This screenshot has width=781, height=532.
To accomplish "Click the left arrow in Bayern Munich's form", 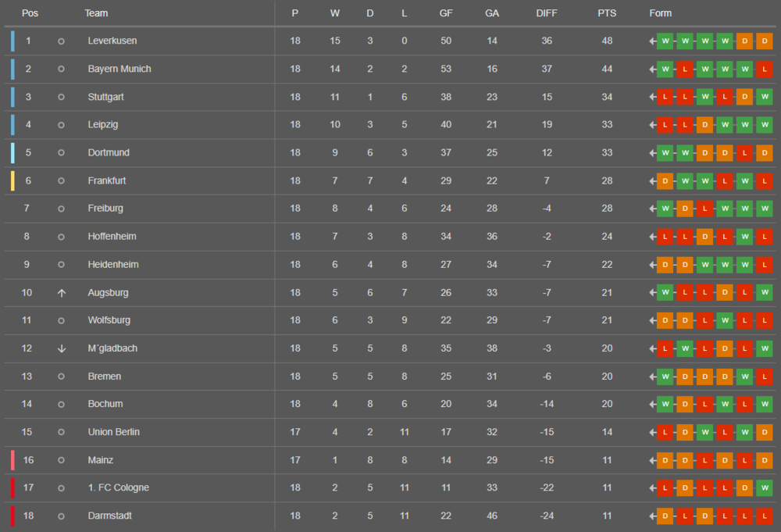I will pyautogui.click(x=652, y=69).
